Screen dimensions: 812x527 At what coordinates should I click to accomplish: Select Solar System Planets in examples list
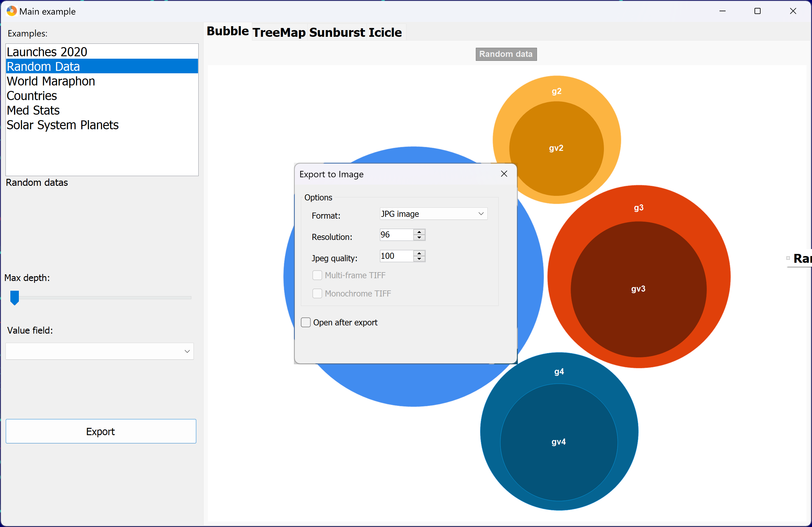click(x=62, y=125)
